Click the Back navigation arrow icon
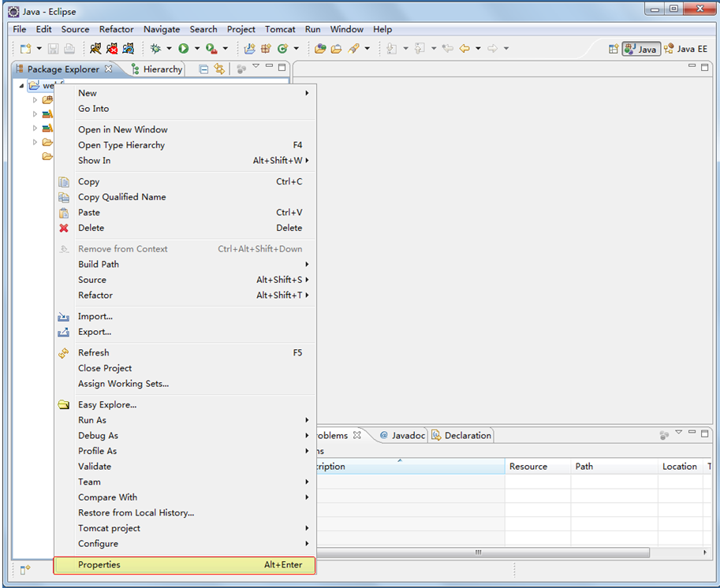This screenshot has width=720, height=588. [464, 48]
